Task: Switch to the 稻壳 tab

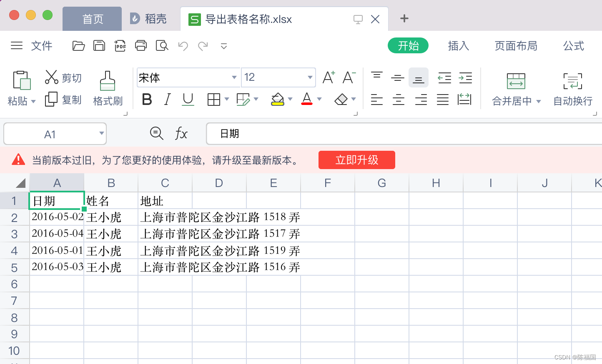Action: pyautogui.click(x=149, y=19)
